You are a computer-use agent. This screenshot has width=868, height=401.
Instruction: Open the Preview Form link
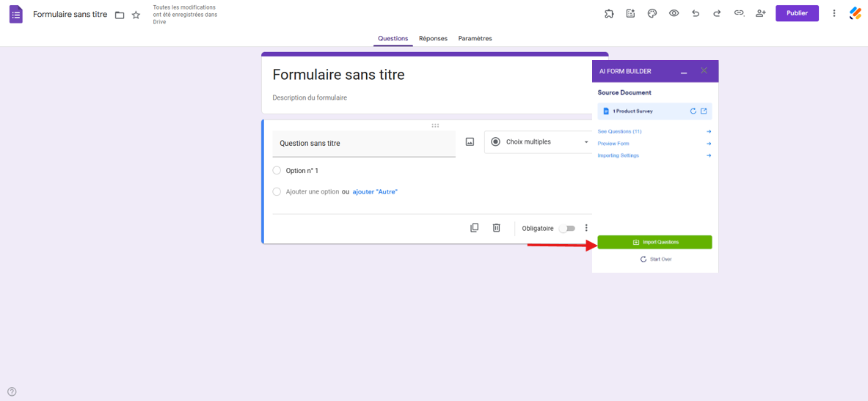[x=613, y=144]
